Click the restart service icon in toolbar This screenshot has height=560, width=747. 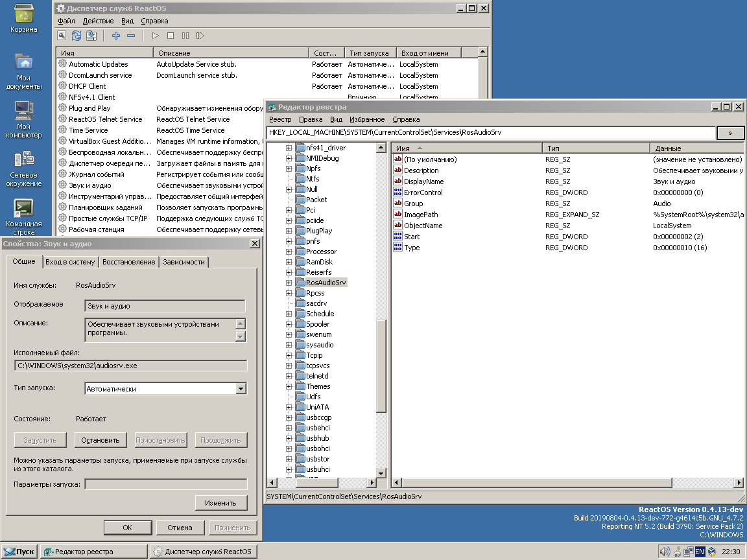pyautogui.click(x=200, y=36)
